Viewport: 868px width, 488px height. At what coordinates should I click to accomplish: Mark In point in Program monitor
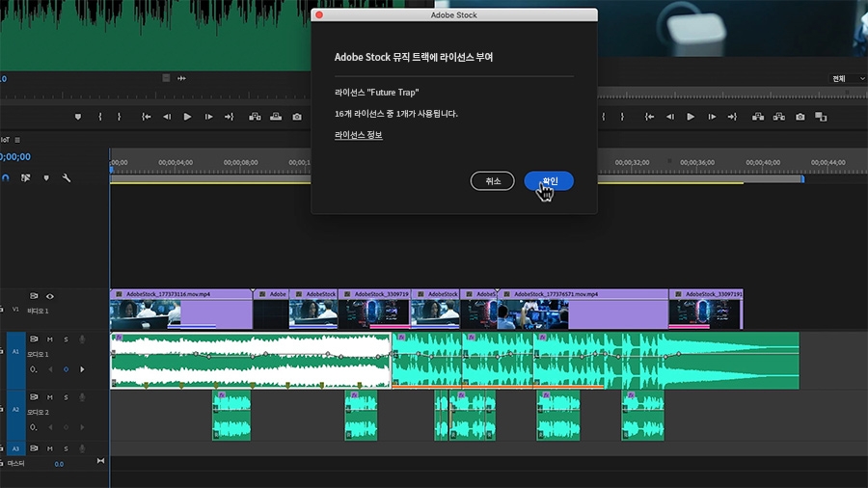(604, 117)
